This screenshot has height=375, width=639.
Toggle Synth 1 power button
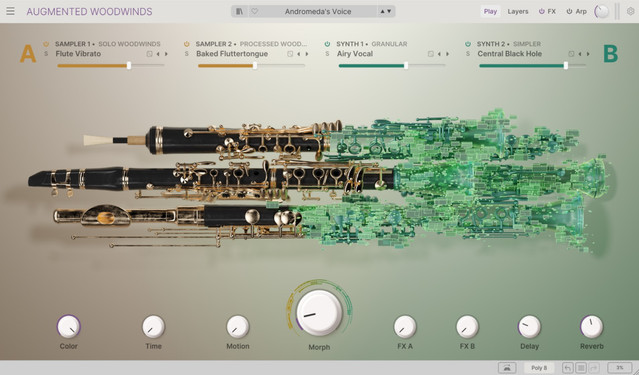[327, 44]
